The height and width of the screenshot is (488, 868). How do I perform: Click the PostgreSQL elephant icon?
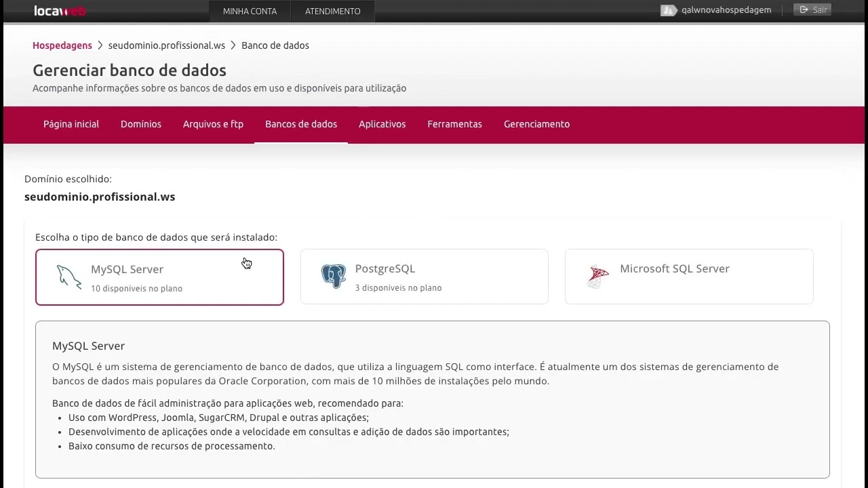pyautogui.click(x=334, y=277)
